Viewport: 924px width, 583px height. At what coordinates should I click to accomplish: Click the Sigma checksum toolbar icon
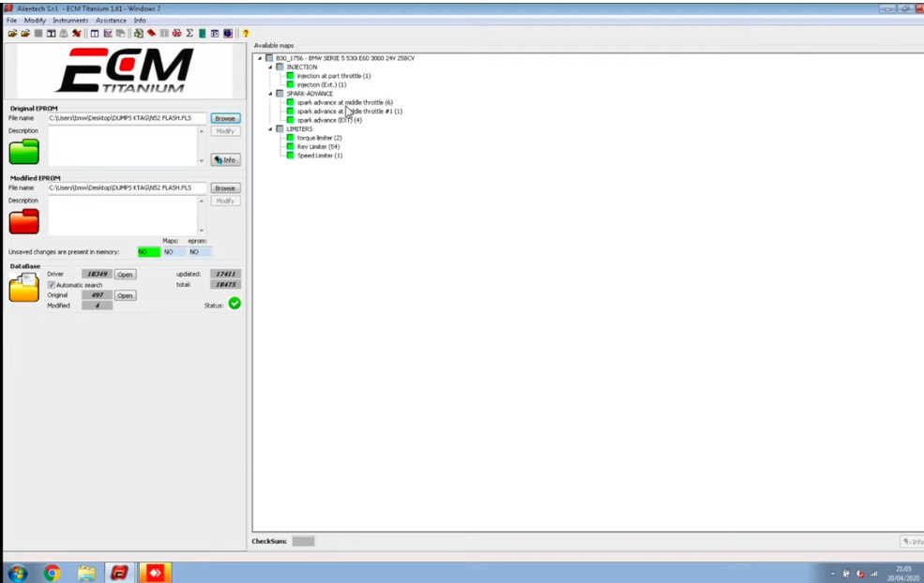pos(189,34)
